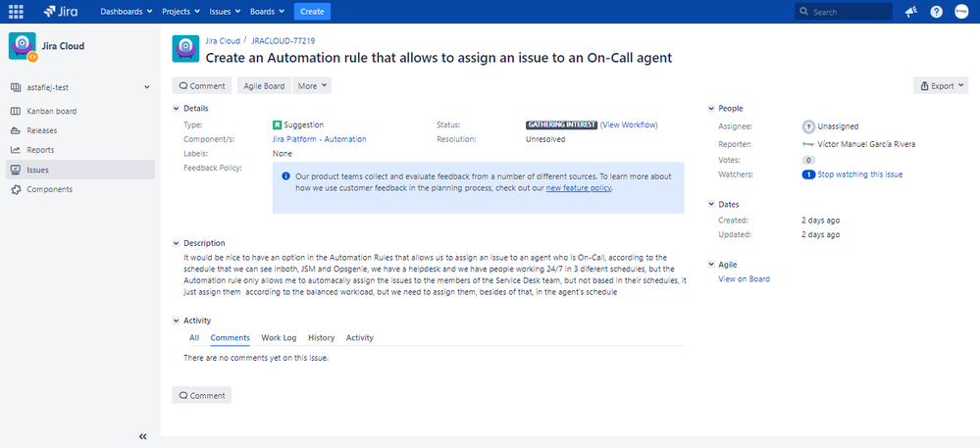This screenshot has width=980, height=448.
Task: Collapse the Description section
Action: click(x=176, y=243)
